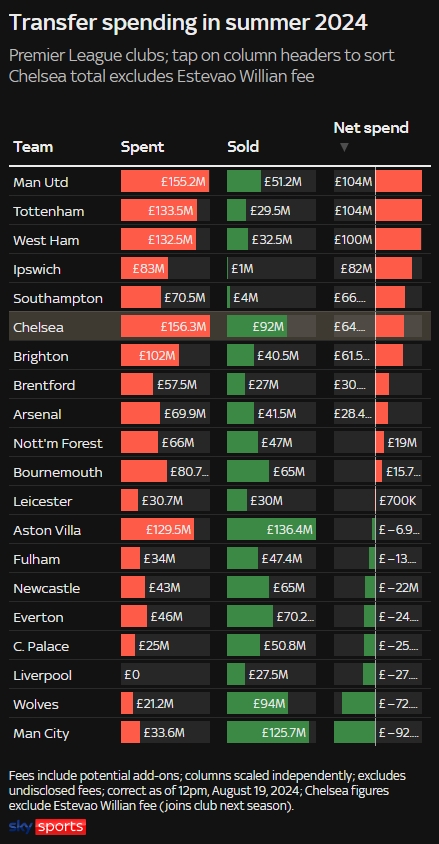Image resolution: width=439 pixels, height=844 pixels.
Task: Click Aston Villa £136.4M sold bar
Action: [x=271, y=530]
